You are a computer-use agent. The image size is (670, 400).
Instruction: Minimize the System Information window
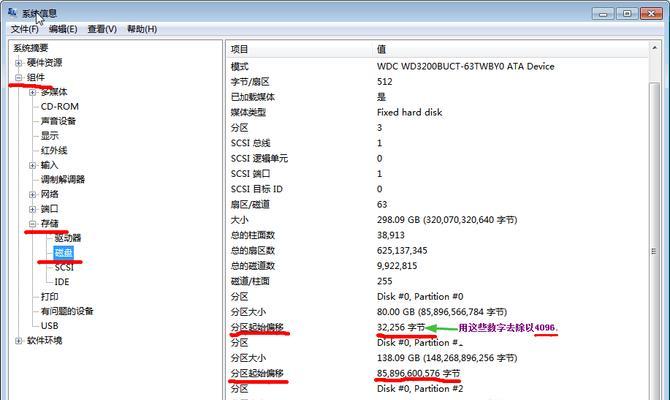[x=603, y=14]
